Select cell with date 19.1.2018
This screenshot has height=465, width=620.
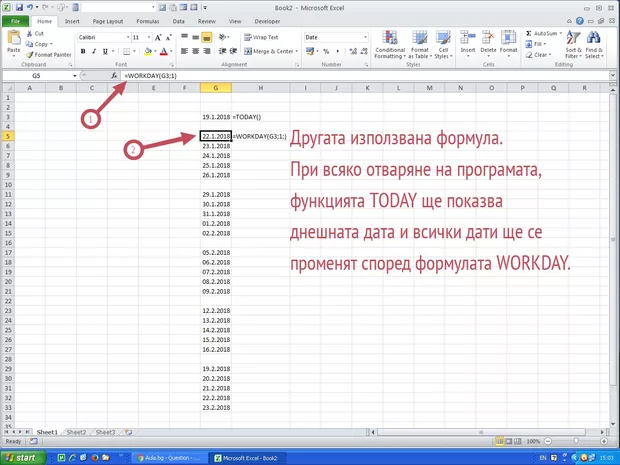pyautogui.click(x=216, y=117)
